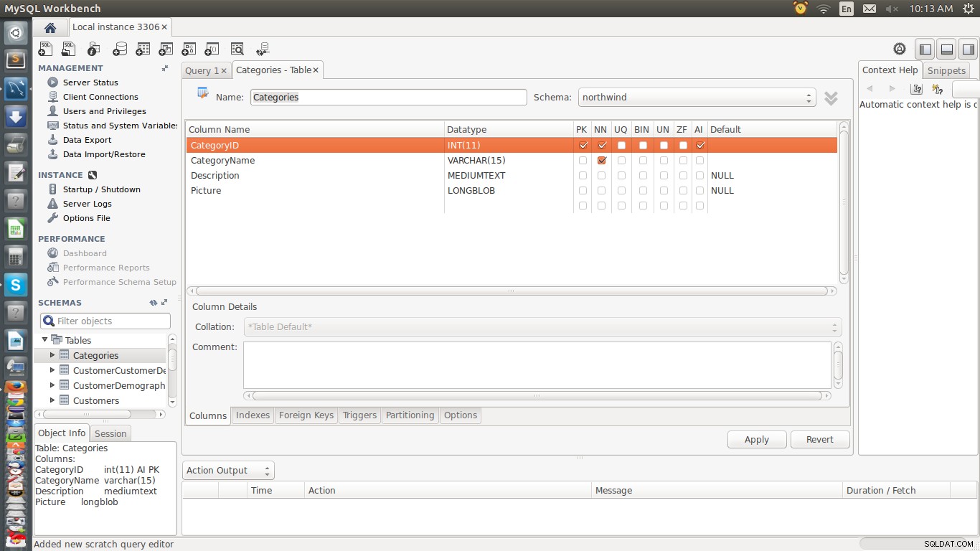Click the Server Status icon

52,83
